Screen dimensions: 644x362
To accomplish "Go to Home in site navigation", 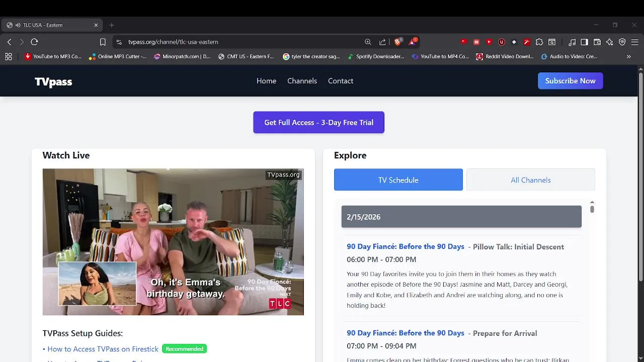I will (266, 81).
